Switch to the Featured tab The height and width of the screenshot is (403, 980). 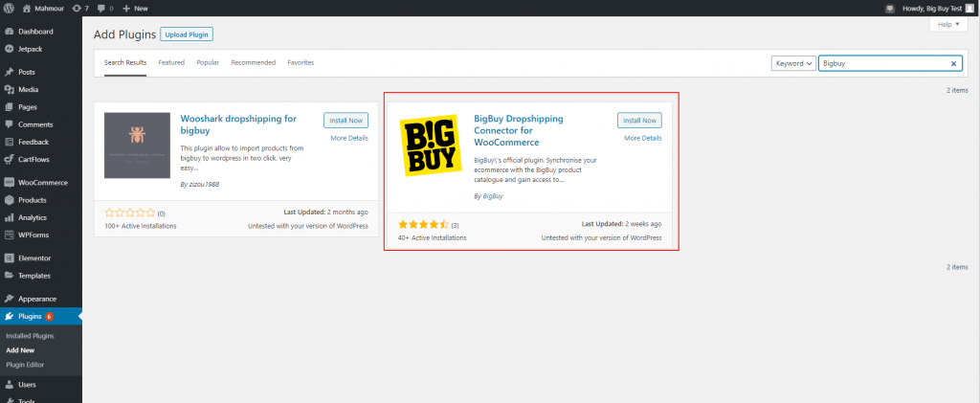tap(171, 62)
